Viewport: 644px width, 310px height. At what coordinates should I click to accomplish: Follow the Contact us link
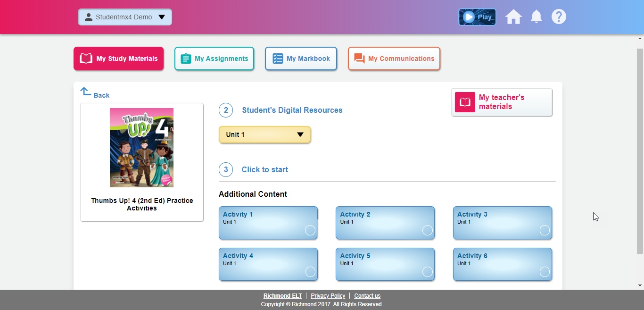[367, 295]
